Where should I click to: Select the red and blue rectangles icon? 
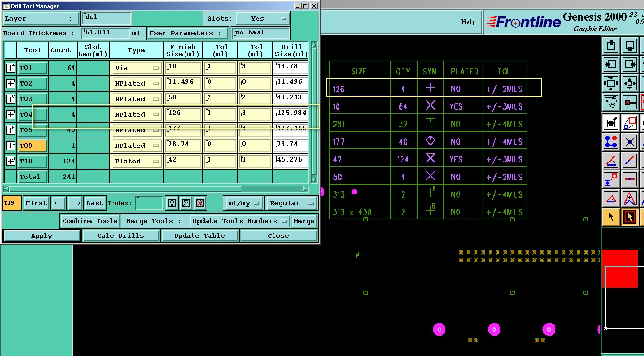[x=630, y=123]
